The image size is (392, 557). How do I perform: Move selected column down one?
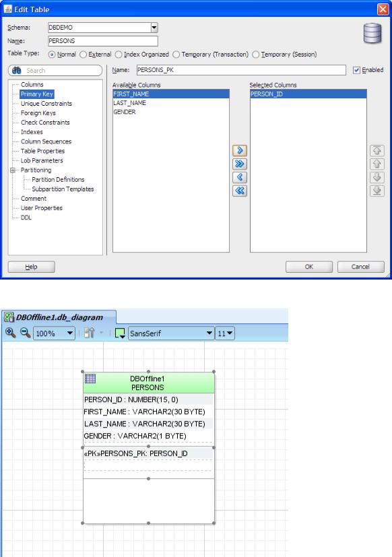point(377,177)
